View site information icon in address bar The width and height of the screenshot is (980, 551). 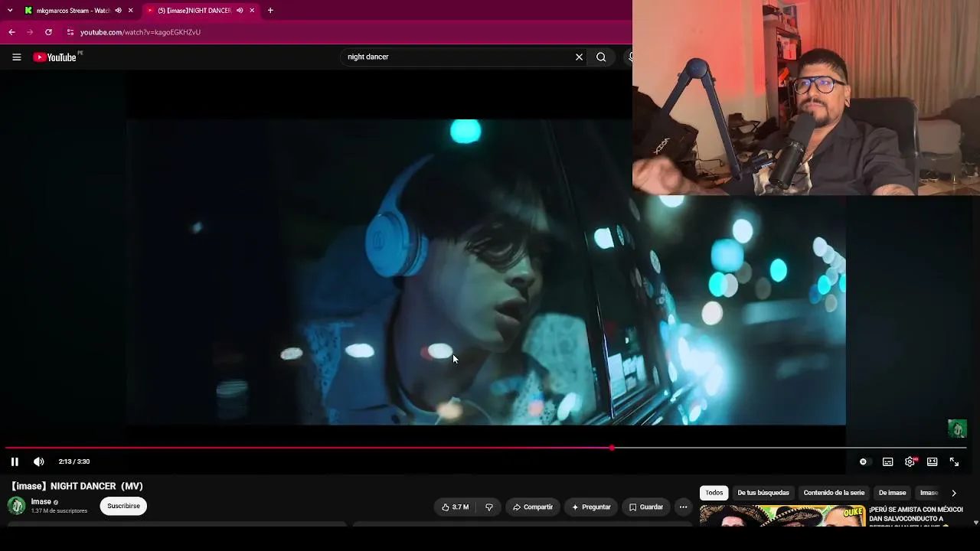(70, 32)
